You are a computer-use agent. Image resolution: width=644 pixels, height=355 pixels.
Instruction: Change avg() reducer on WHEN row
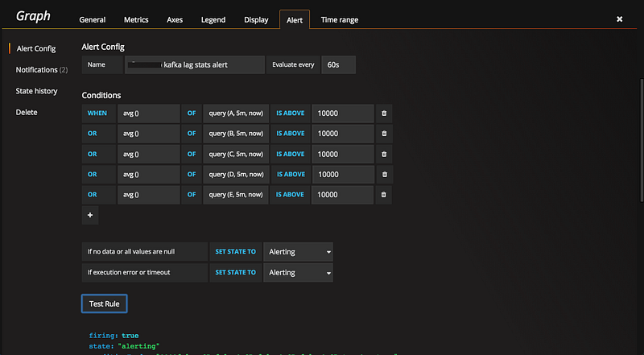pyautogui.click(x=149, y=114)
